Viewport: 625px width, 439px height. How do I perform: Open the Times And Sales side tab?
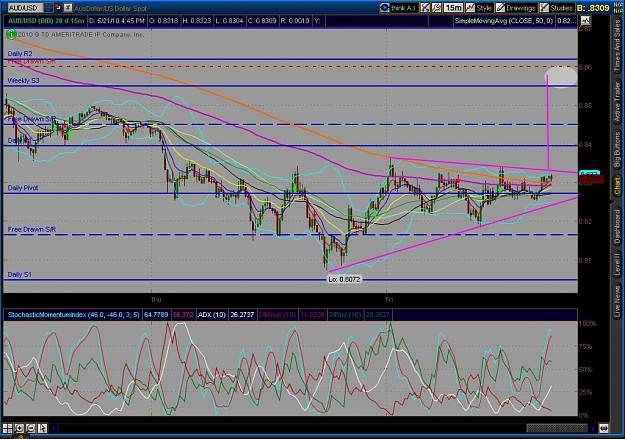(617, 46)
